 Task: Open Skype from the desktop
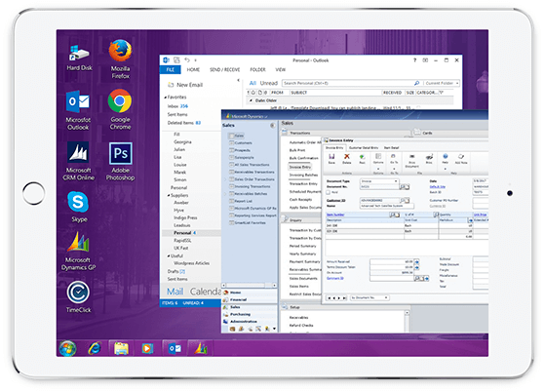click(x=79, y=207)
